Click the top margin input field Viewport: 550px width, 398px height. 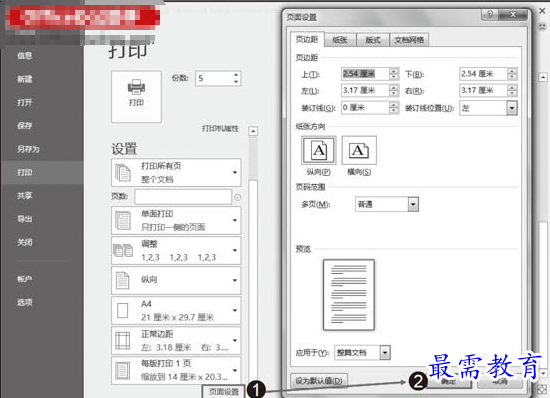point(365,74)
